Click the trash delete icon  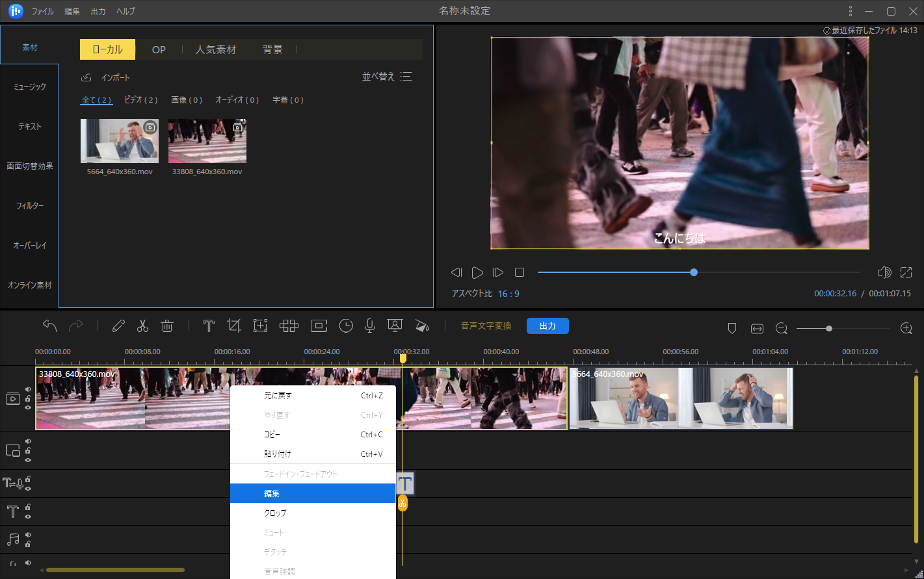[x=167, y=326]
